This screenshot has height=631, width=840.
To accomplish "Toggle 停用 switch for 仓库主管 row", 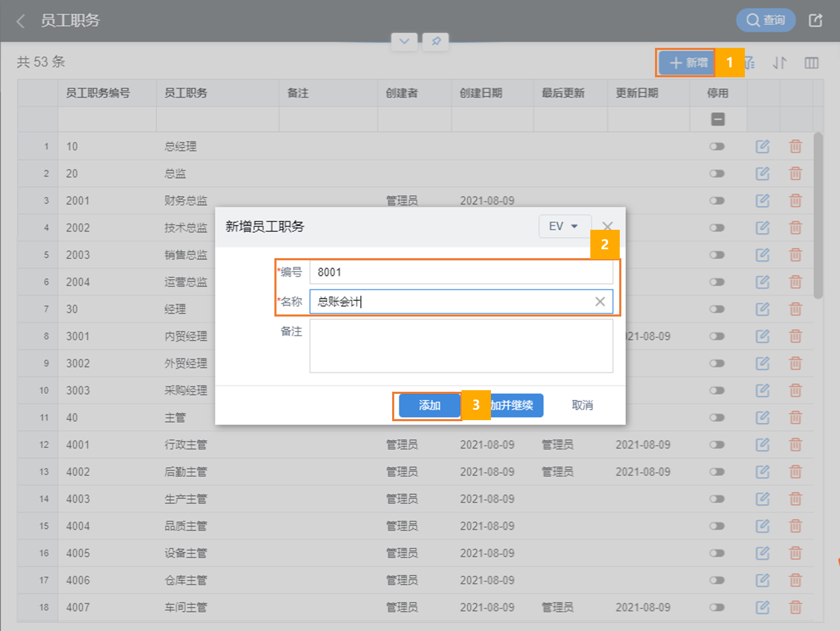I will [x=717, y=581].
